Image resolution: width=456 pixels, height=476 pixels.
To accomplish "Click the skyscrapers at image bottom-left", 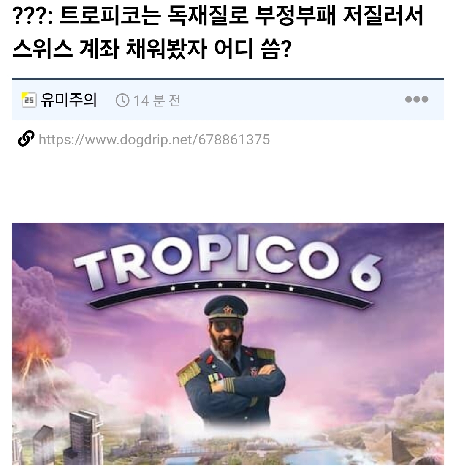I will coord(70,437).
